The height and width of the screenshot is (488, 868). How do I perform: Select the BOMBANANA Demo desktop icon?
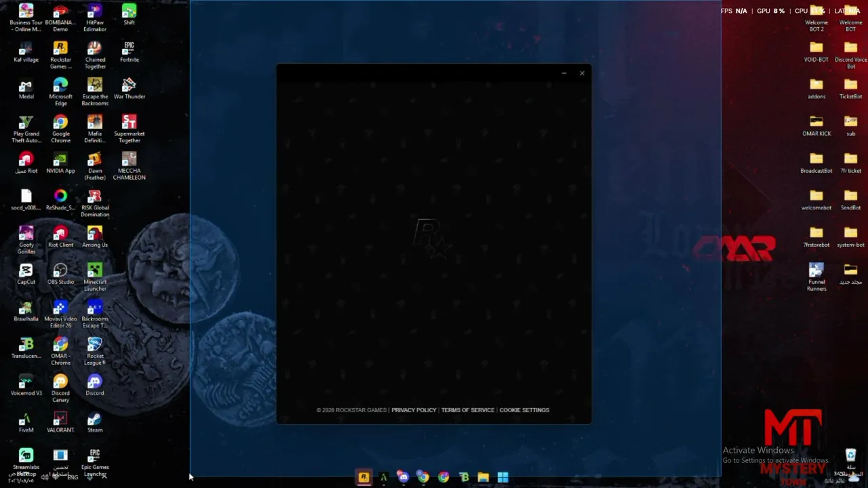point(60,18)
